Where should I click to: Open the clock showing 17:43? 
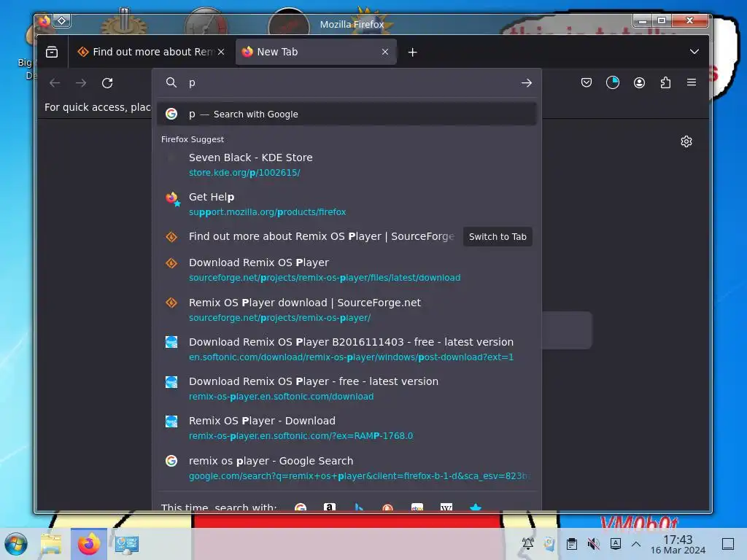click(678, 544)
